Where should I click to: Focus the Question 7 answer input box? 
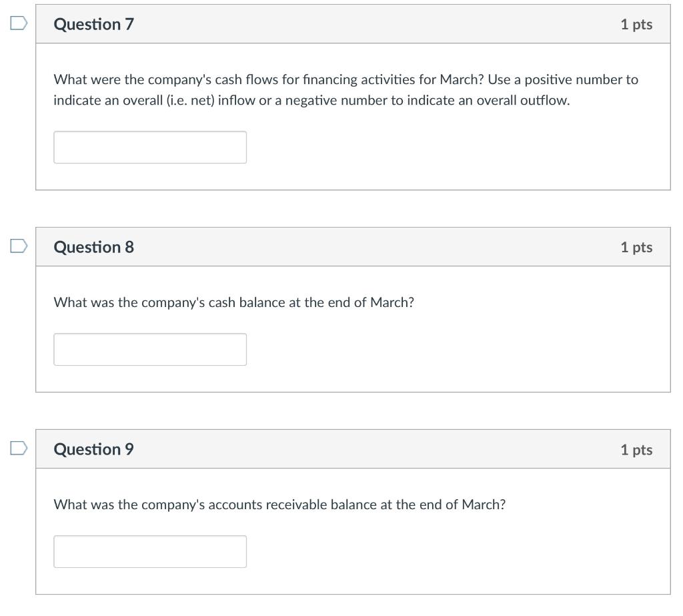click(x=150, y=147)
